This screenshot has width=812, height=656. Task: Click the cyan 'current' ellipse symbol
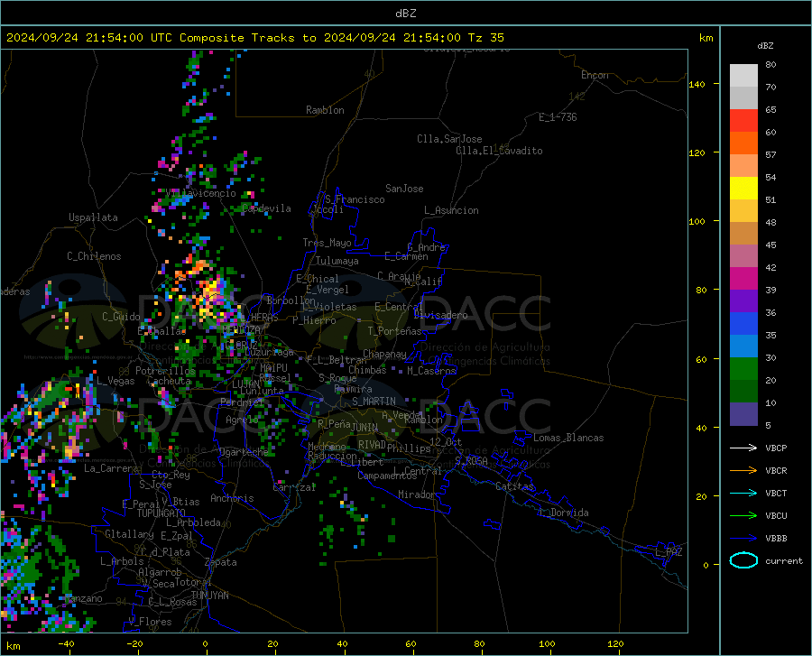point(743,560)
